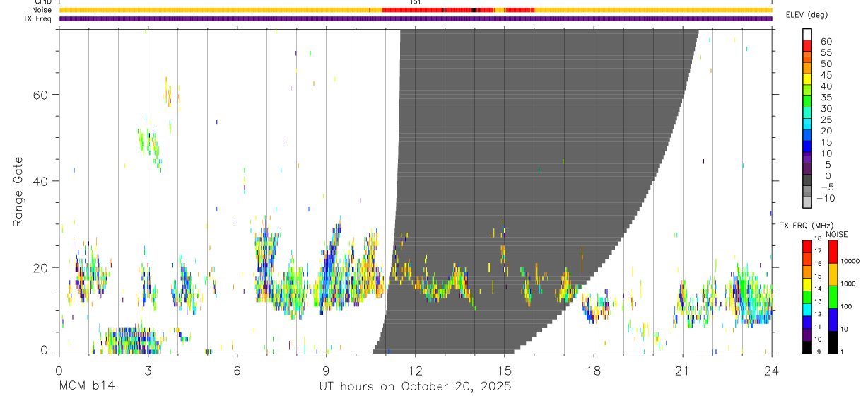Click the 'ELEV (deg)' colorbar title
Screen dimensions: 868x401
tap(807, 15)
